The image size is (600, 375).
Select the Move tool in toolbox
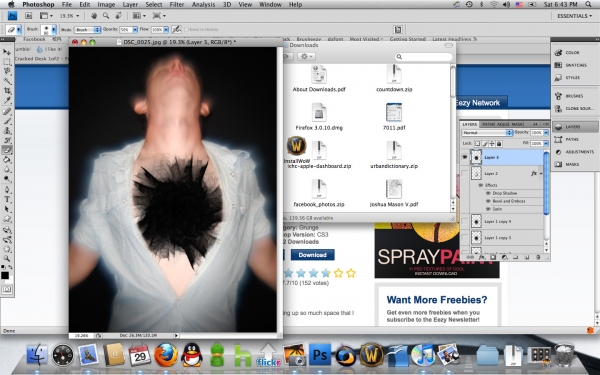pos(7,52)
